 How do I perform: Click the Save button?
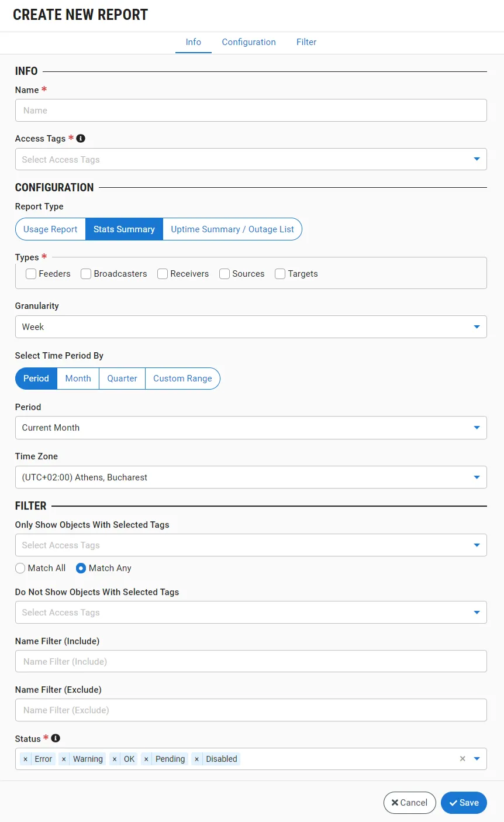click(x=464, y=803)
